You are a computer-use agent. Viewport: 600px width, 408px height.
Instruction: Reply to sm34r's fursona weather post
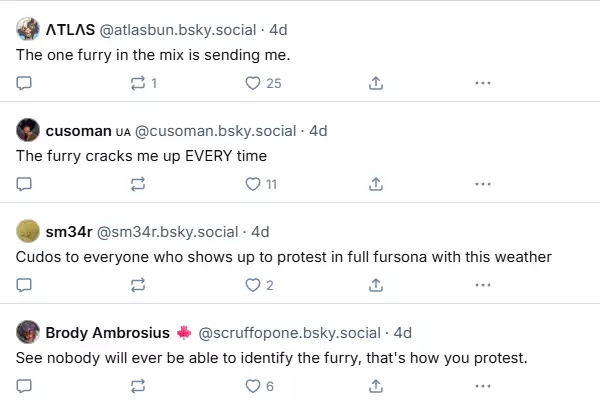24,285
